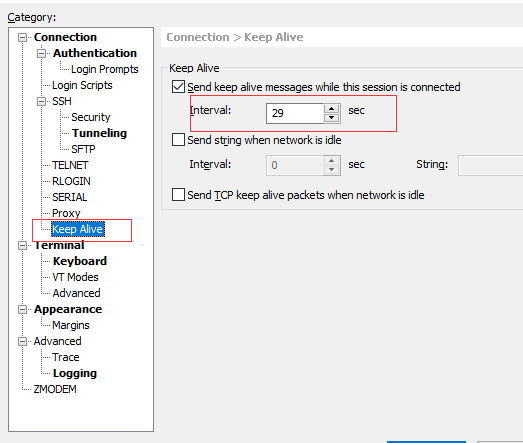Uncheck Send keep alive messages checkbox

click(178, 87)
